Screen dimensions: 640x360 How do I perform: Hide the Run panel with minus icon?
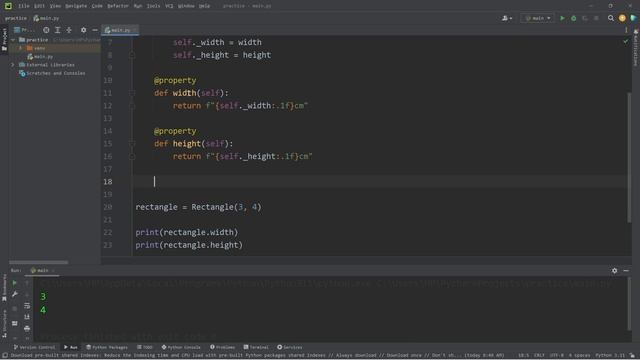coord(626,270)
